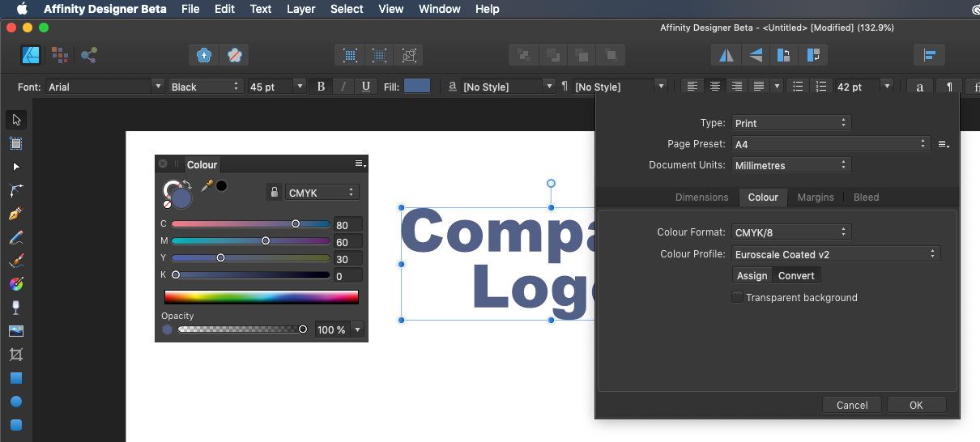Image resolution: width=980 pixels, height=442 pixels.
Task: Click the Magenta value field
Action: click(347, 242)
